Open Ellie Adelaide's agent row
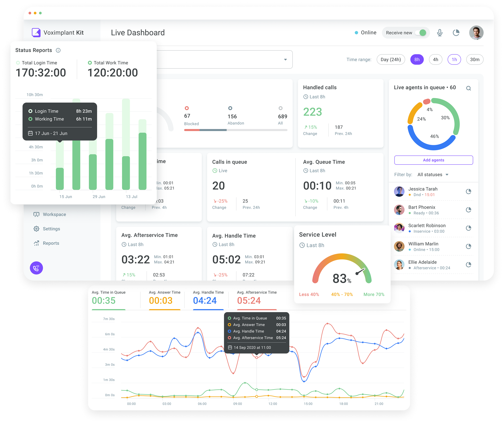Image resolution: width=504 pixels, height=424 pixels. (x=433, y=265)
